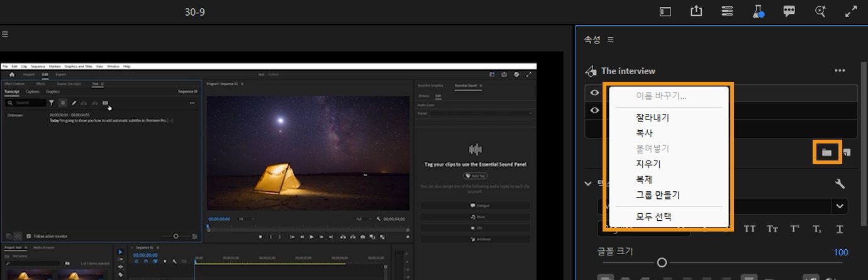Open the comments speech bubble icon
Viewport: 868px width, 280px height.
(789, 11)
